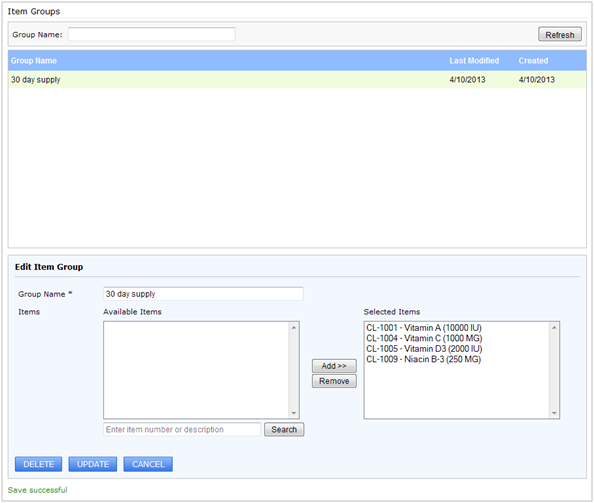Focus the Group Name filter field
The height and width of the screenshot is (503, 594).
pyautogui.click(x=152, y=34)
